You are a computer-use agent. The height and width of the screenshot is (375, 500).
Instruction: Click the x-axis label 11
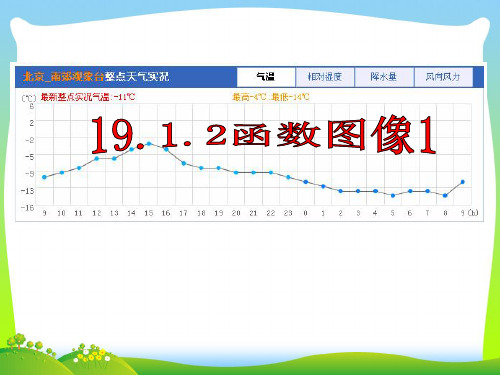tap(78, 213)
